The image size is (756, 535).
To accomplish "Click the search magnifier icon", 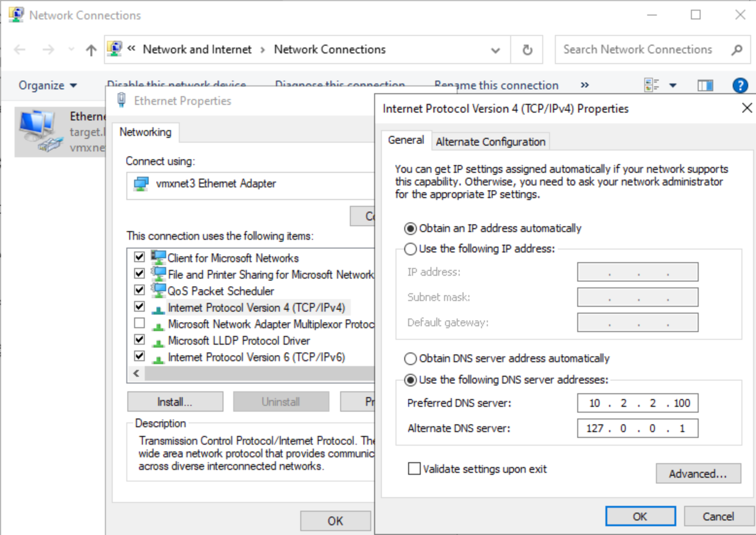I will click(737, 50).
